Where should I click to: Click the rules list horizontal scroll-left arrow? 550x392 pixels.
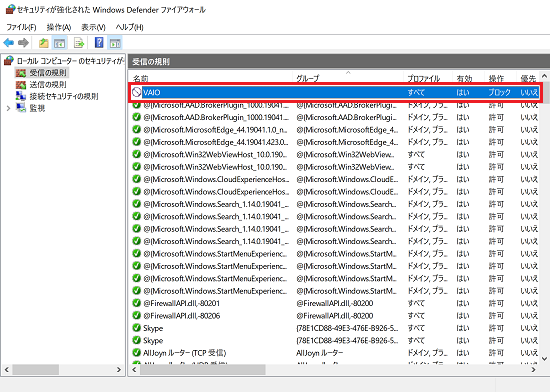click(x=134, y=370)
